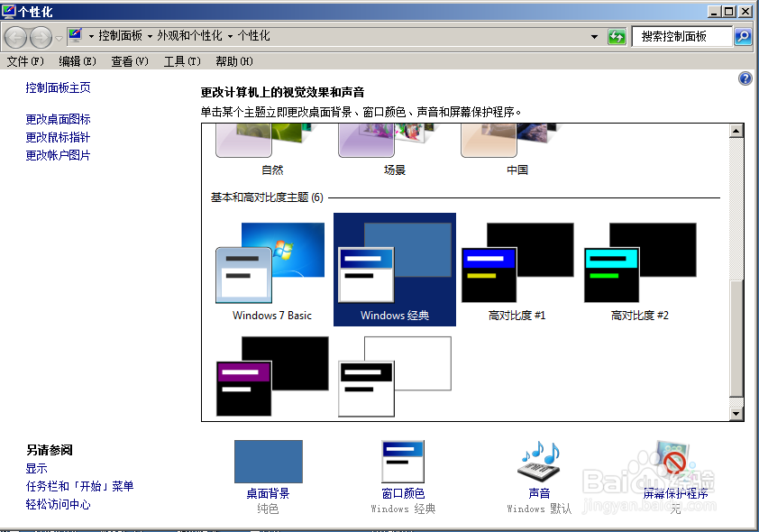Click the 个性化 breadcrumb segment
The image size is (759, 532).
point(253,36)
